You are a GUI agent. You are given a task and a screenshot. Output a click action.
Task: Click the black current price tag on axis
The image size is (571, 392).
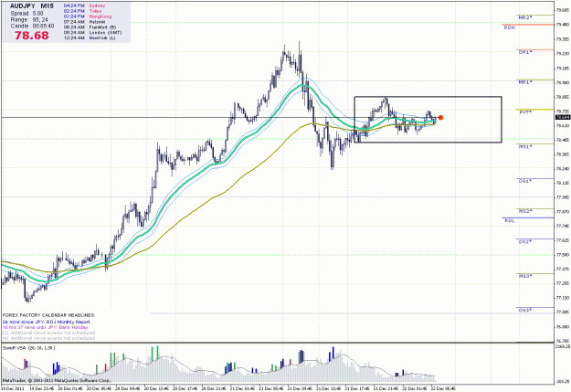(563, 117)
